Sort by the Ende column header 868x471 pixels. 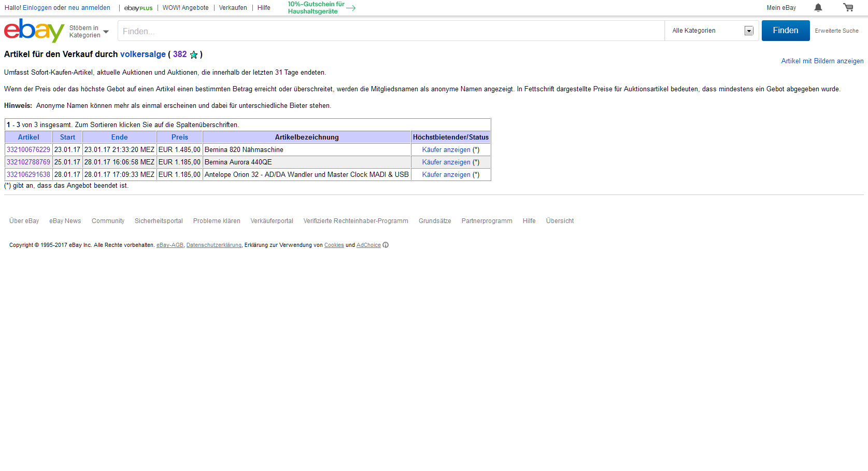119,137
